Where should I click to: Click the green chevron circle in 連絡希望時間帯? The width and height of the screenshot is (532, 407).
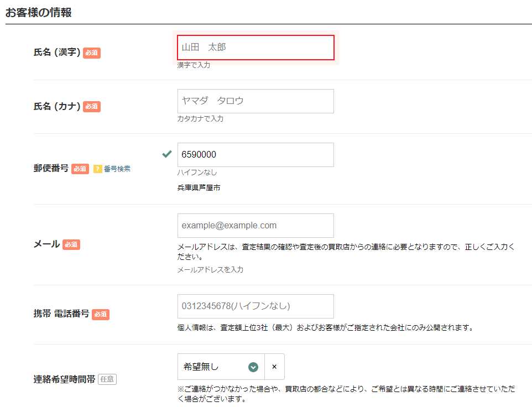[x=253, y=367]
